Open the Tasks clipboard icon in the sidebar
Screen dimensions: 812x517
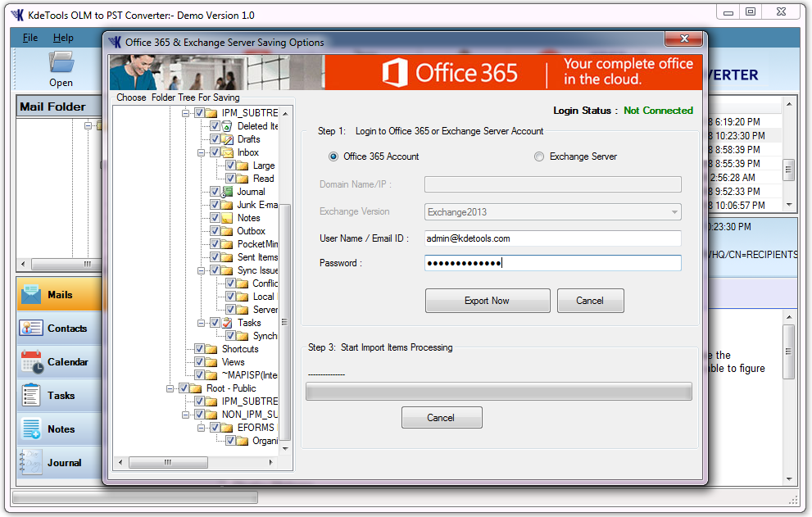[31, 395]
